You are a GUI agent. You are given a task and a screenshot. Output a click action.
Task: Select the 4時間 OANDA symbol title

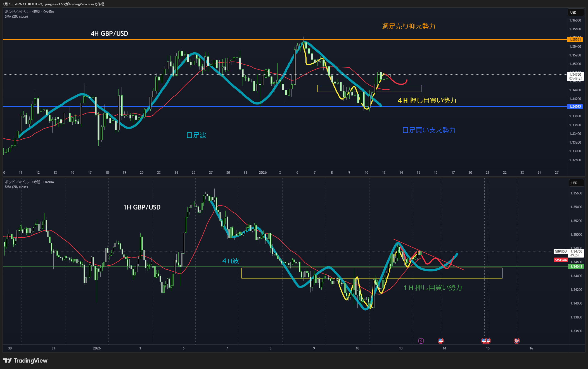click(x=29, y=12)
